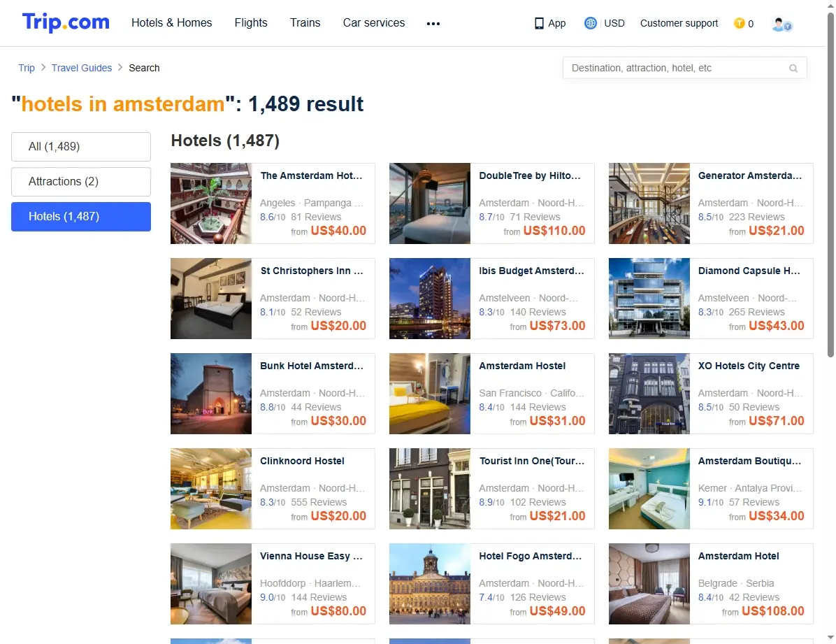This screenshot has height=644, width=836.
Task: Open Diamond Capsule Hotel photo
Action: [x=649, y=299]
